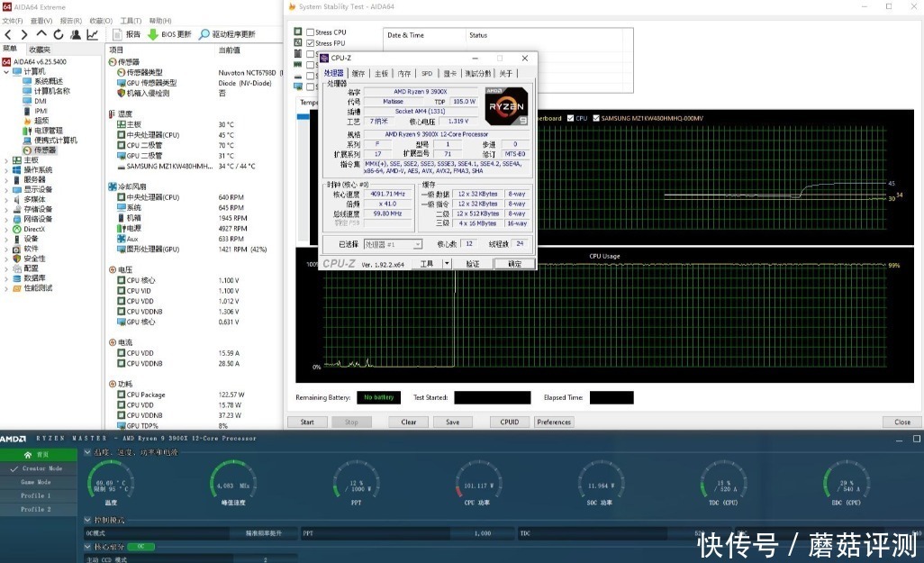This screenshot has width=924, height=563.
Task: Click the Start button in stability test
Action: point(307,422)
